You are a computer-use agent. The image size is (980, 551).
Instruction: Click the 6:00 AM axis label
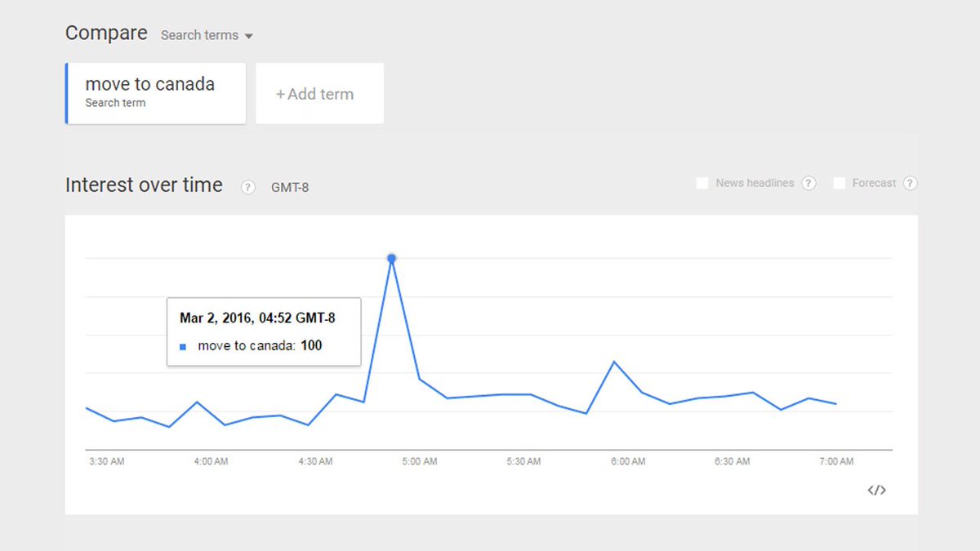627,461
